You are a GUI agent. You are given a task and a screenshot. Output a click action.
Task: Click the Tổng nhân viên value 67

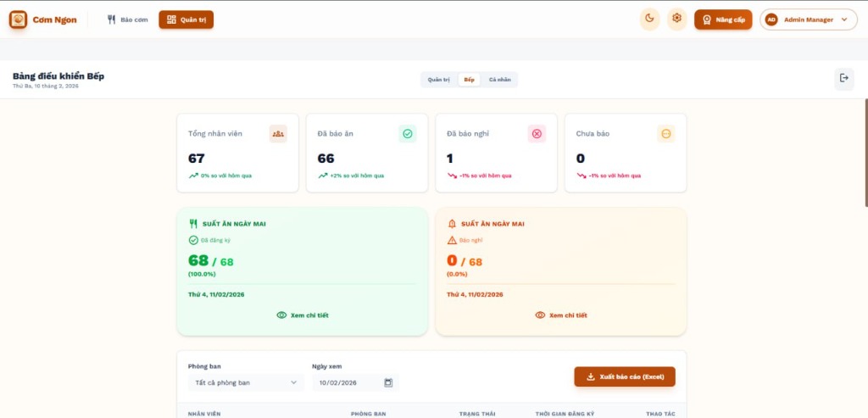click(x=197, y=159)
